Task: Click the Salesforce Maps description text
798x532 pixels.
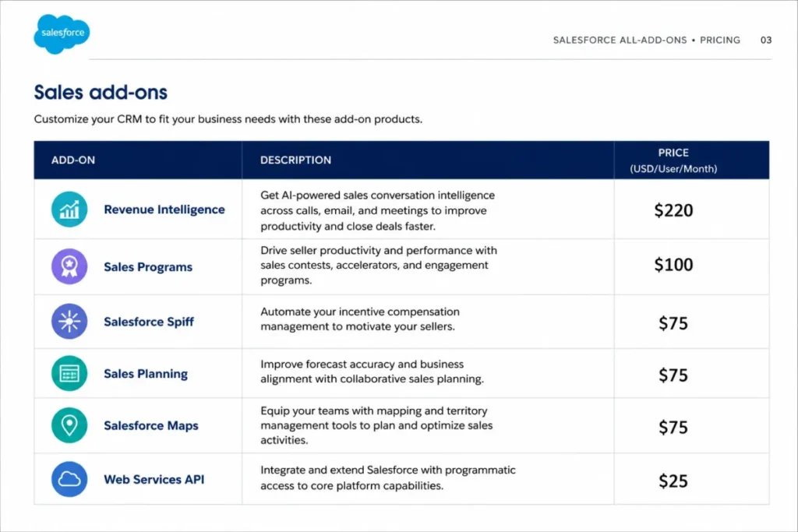Action: click(x=376, y=425)
